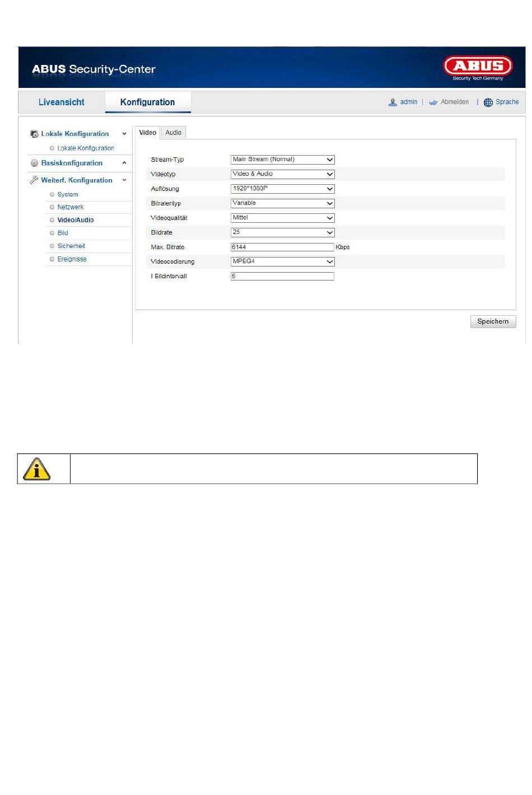
Task: Click the Max. Bitrate input field
Action: (282, 247)
